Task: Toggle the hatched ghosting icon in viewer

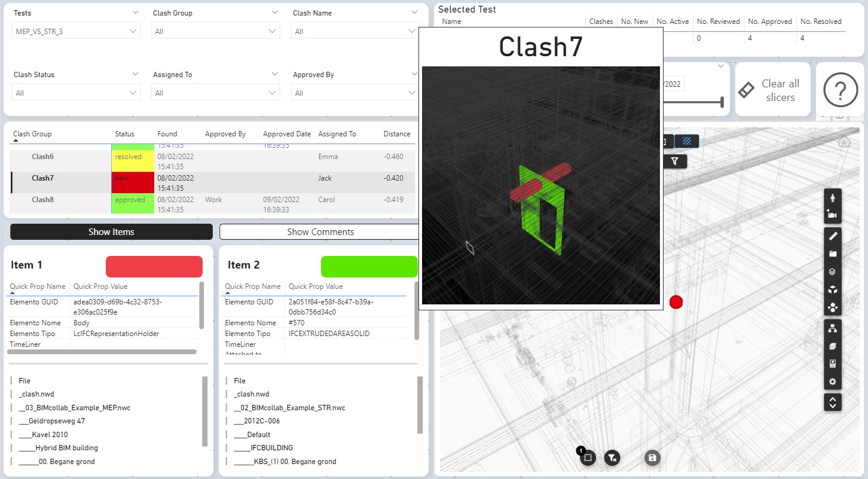Action: (687, 142)
